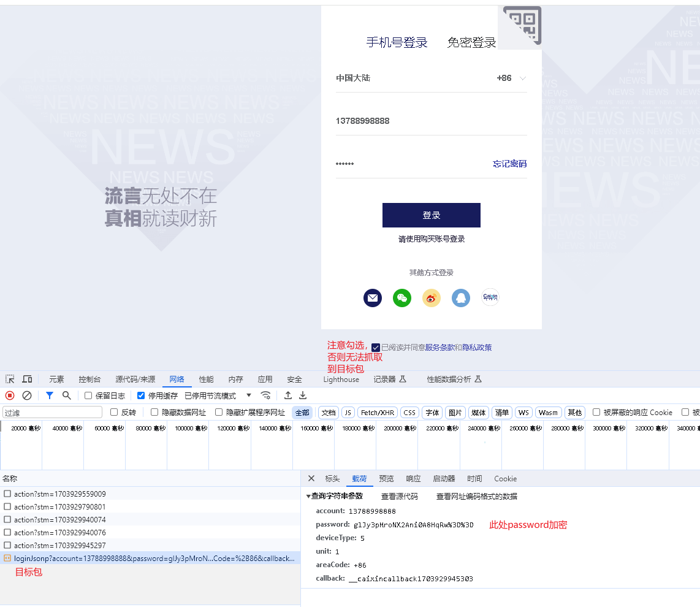The height and width of the screenshot is (607, 700).
Task: Click 忘记密码 link
Action: (509, 164)
